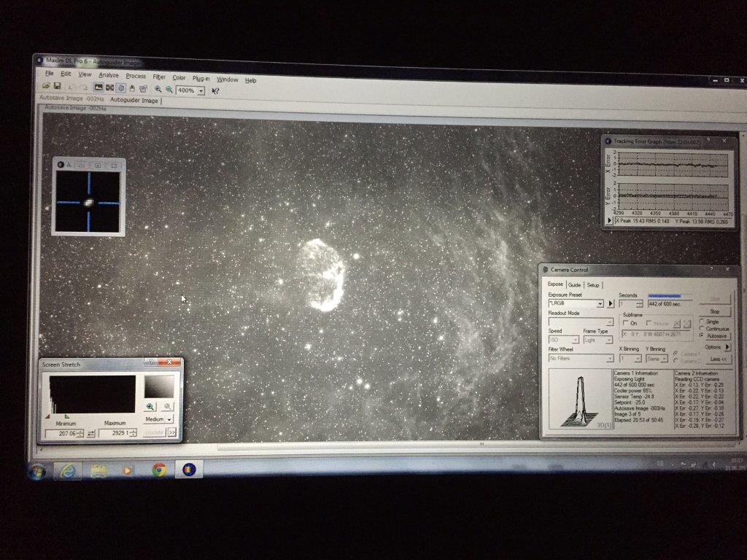Click the swap min/max arrows button
This screenshot has width=747, height=560.
pyautogui.click(x=91, y=433)
